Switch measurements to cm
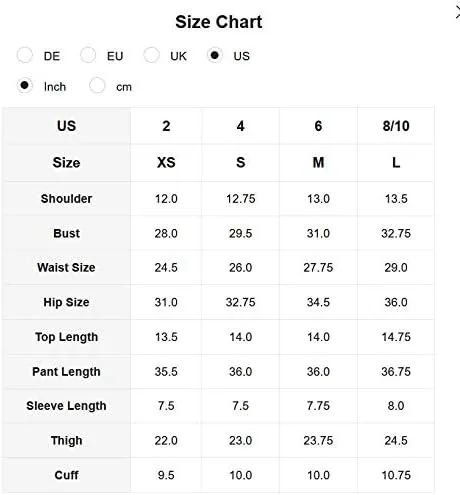The width and height of the screenshot is (460, 495). (x=97, y=86)
